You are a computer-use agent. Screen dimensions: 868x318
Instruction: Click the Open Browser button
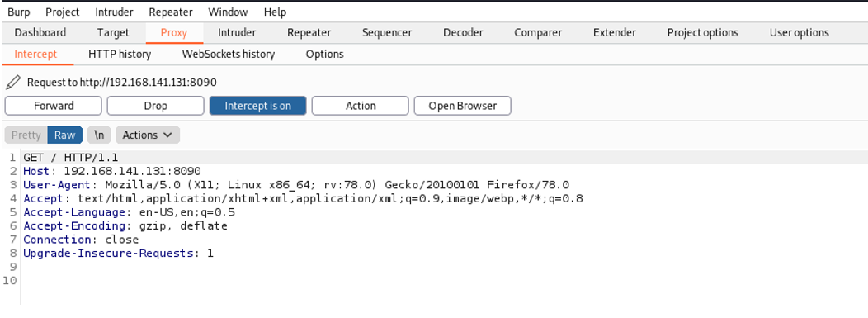point(463,106)
